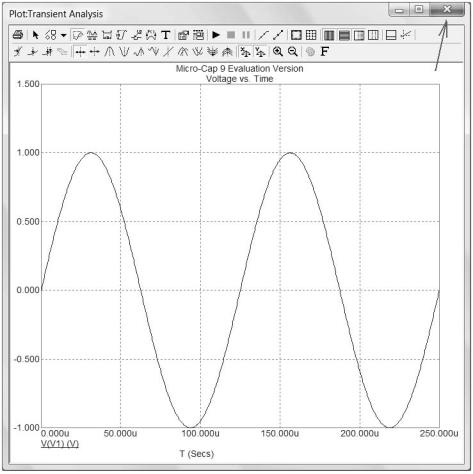The image size is (473, 474).
Task: Minimize the Transient Analysis plot window
Action: point(399,10)
